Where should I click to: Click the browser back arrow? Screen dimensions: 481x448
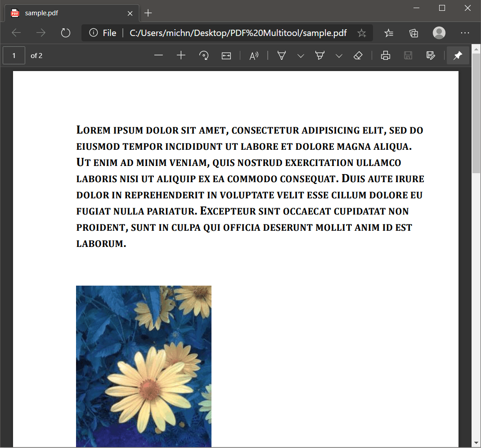16,32
